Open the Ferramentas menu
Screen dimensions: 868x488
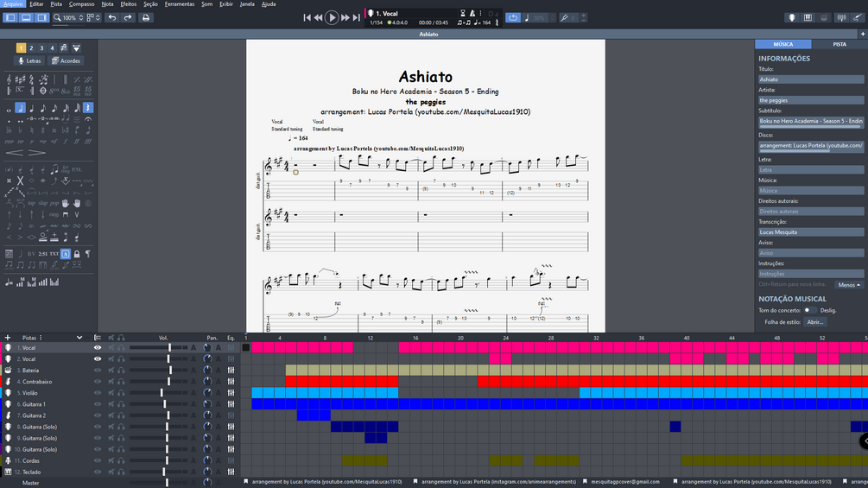click(180, 3)
